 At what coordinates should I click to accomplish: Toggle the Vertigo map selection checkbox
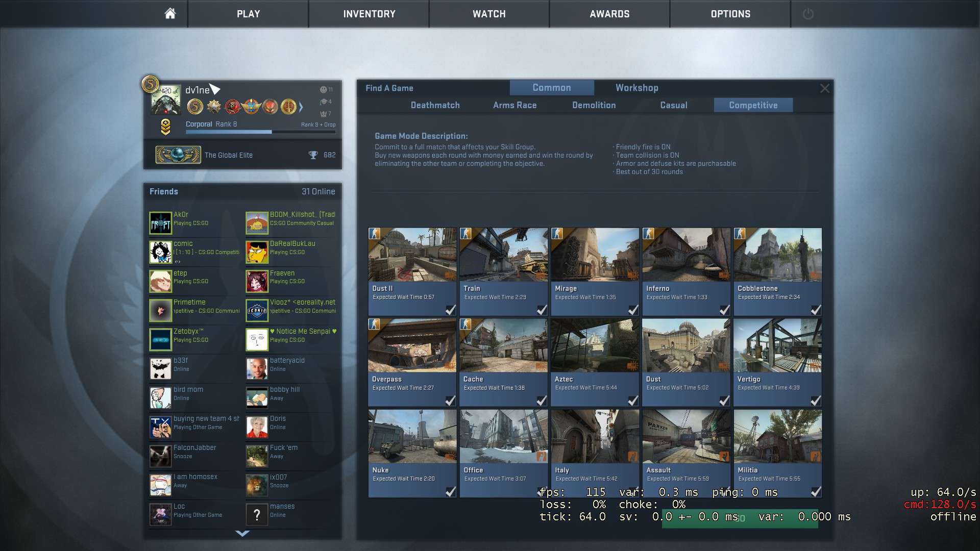pyautogui.click(x=816, y=400)
